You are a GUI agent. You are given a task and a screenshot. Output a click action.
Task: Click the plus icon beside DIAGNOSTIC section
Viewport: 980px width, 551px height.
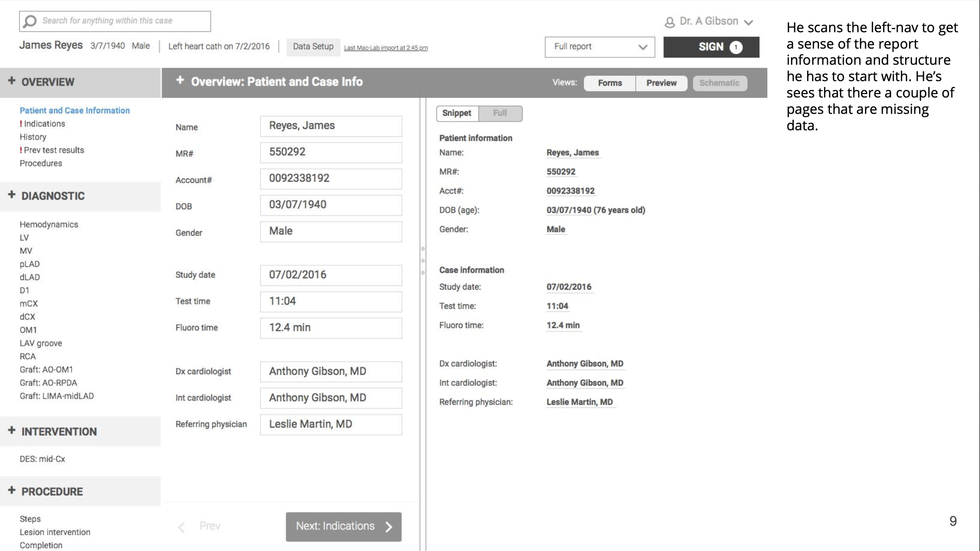12,195
